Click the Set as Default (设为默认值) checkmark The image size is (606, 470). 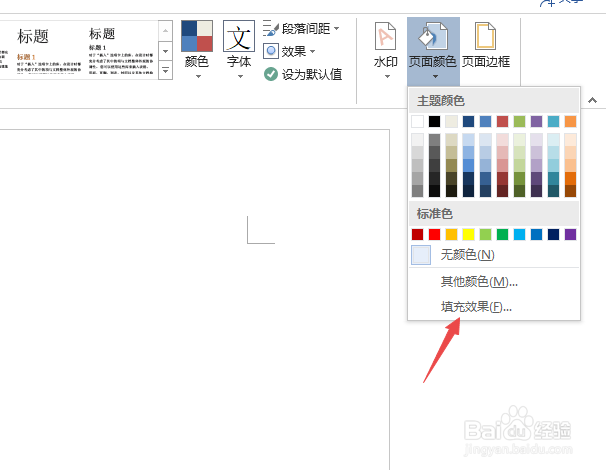pos(271,74)
